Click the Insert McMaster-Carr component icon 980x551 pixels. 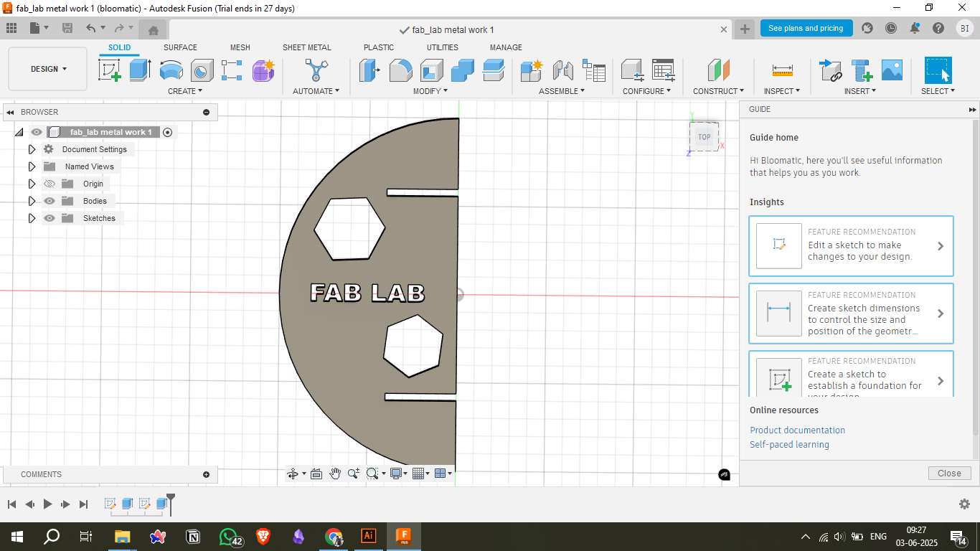coord(862,70)
